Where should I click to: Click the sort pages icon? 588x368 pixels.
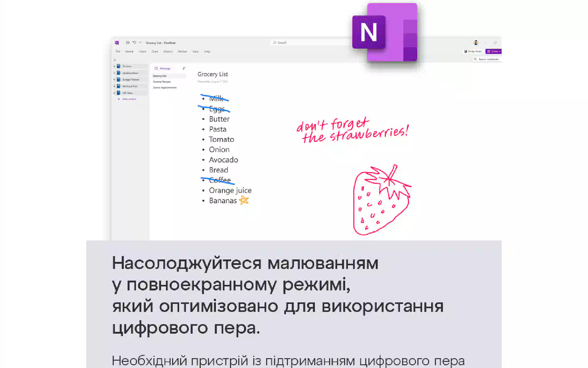(x=184, y=68)
